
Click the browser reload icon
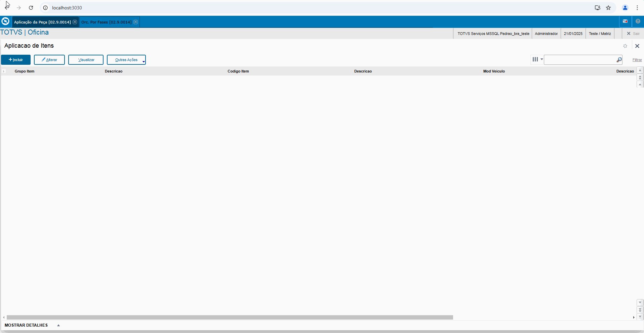tap(31, 8)
